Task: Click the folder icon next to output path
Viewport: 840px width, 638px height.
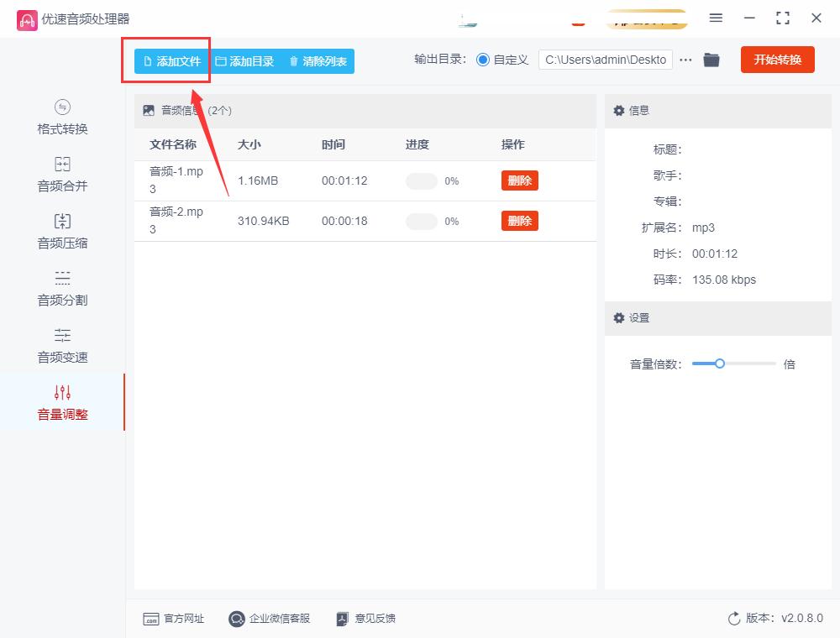Action: click(x=711, y=60)
